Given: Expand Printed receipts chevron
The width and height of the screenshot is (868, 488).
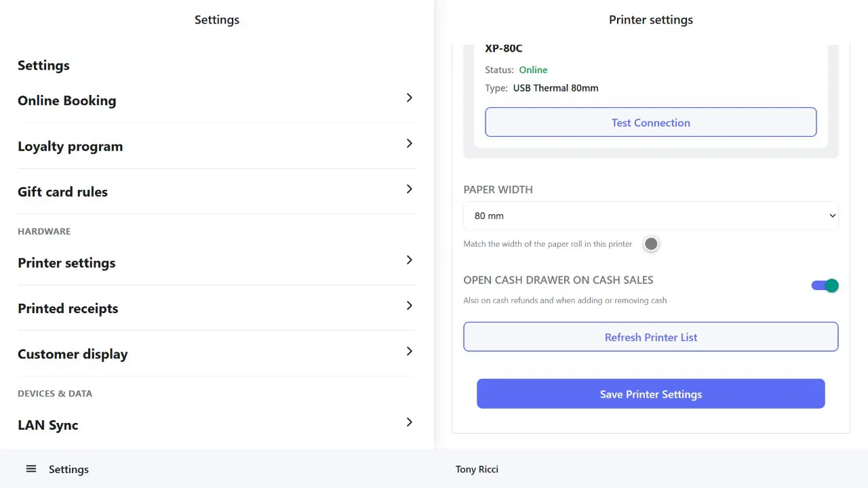Looking at the screenshot, I should 409,305.
